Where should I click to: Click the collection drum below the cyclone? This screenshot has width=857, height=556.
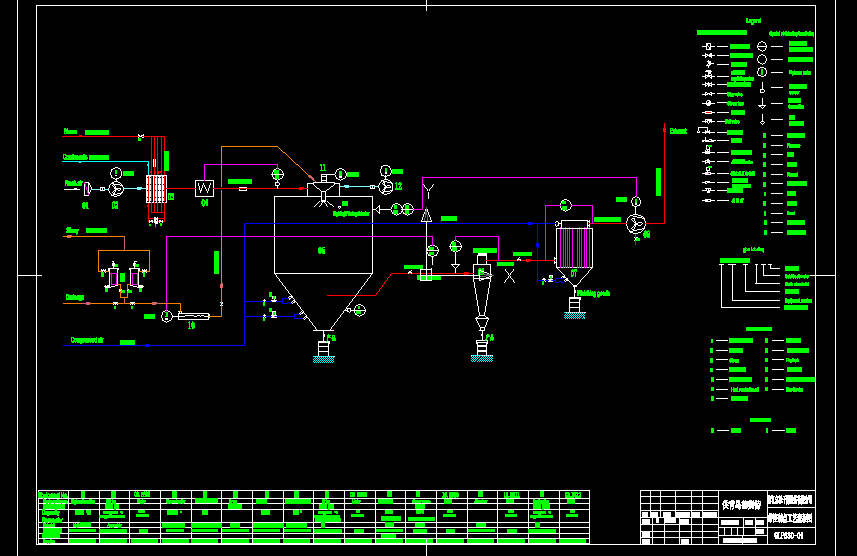point(483,349)
